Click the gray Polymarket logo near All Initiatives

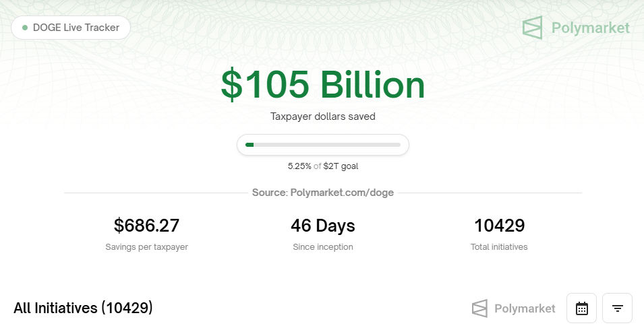click(x=479, y=308)
